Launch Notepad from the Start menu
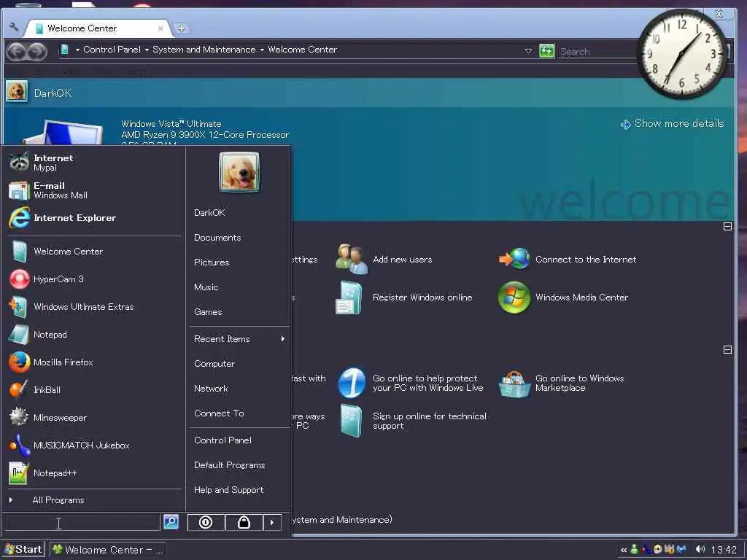Viewport: 747px width, 560px height. [38, 334]
